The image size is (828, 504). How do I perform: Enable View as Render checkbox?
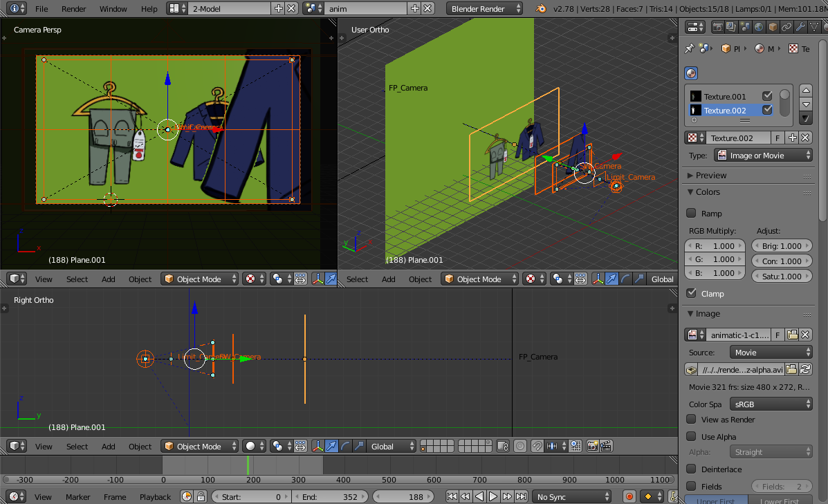pos(691,419)
